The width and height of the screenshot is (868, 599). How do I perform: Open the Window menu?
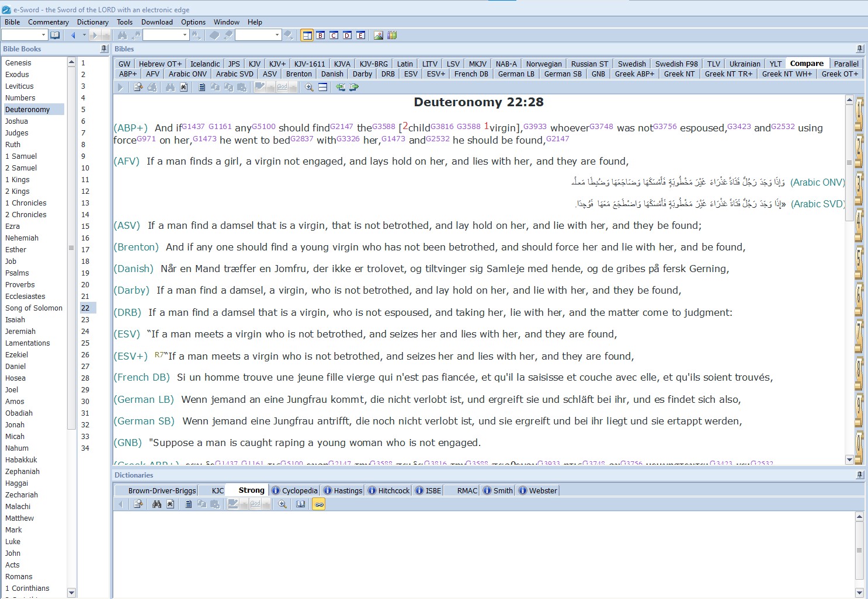tap(227, 22)
